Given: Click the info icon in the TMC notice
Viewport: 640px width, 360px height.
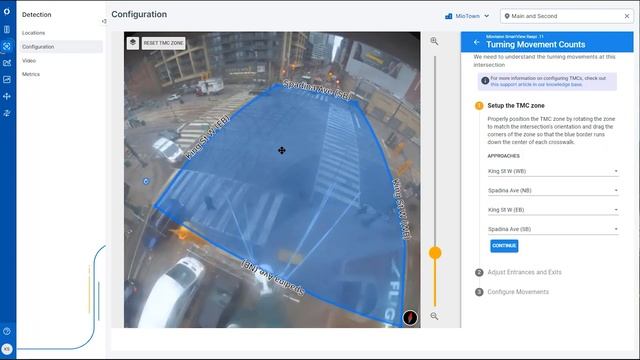Looking at the screenshot, I should 485,81.
